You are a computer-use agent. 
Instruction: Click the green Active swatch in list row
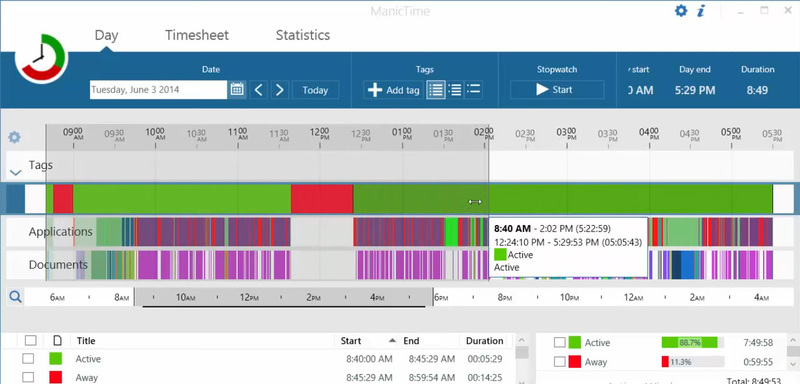tap(56, 359)
